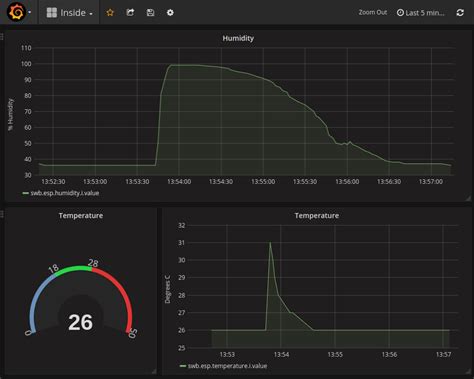Click the 13:52:30 humidity axis label
Screen dimensions: 474x379
(53, 182)
